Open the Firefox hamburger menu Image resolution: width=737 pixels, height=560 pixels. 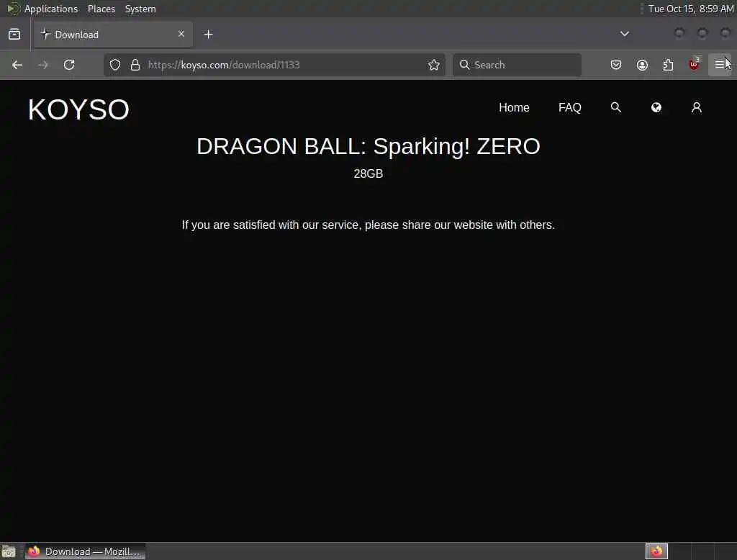pos(720,65)
